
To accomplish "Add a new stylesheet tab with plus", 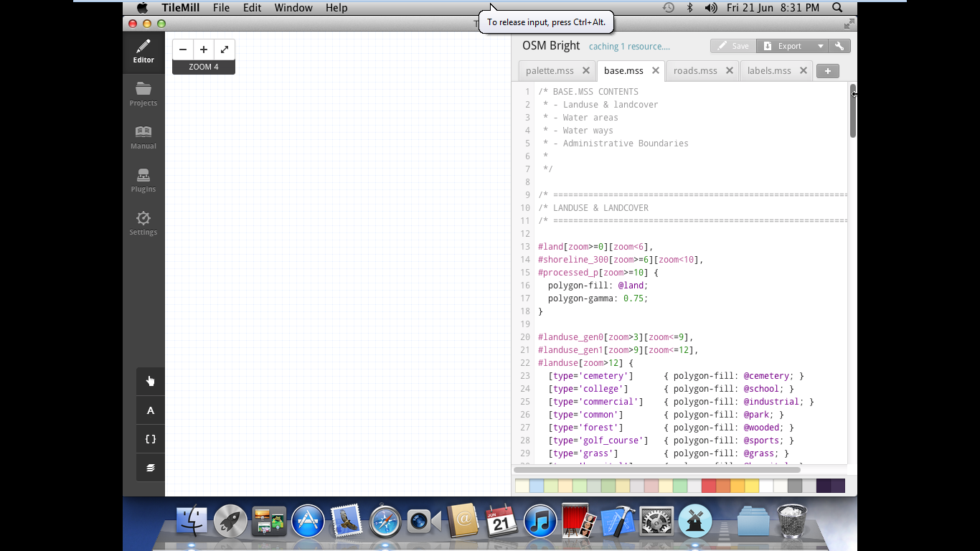I will [828, 71].
